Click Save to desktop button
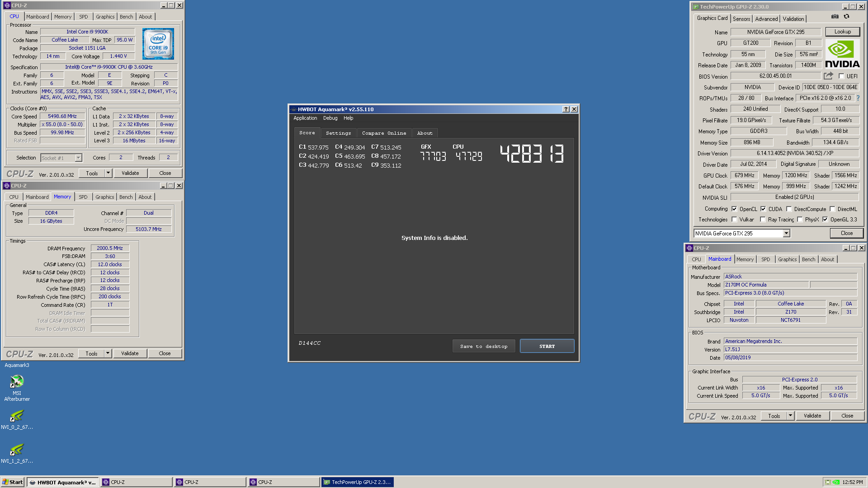The image size is (868, 488). pyautogui.click(x=484, y=346)
